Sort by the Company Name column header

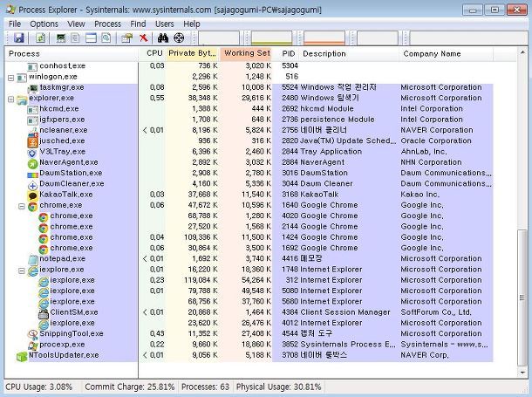(446, 53)
